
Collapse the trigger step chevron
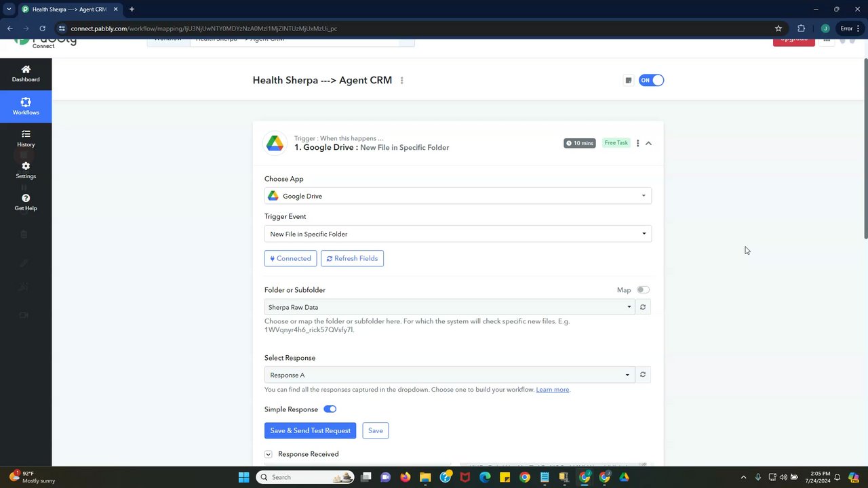649,143
